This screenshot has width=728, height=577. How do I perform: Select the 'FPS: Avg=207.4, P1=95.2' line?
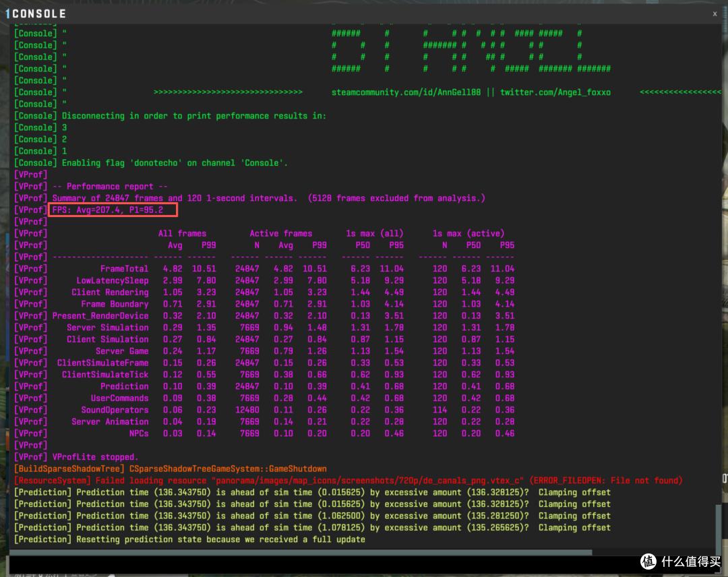click(x=108, y=210)
